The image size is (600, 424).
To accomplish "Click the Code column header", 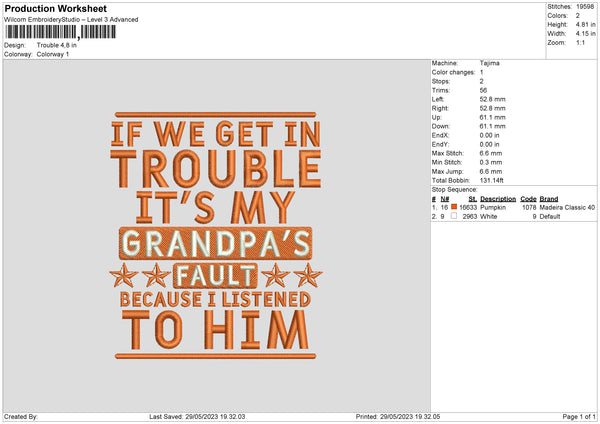I will (529, 199).
